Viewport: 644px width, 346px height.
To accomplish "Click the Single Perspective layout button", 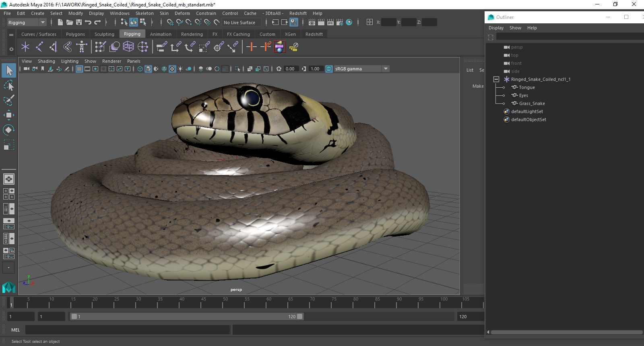I will pyautogui.click(x=8, y=179).
